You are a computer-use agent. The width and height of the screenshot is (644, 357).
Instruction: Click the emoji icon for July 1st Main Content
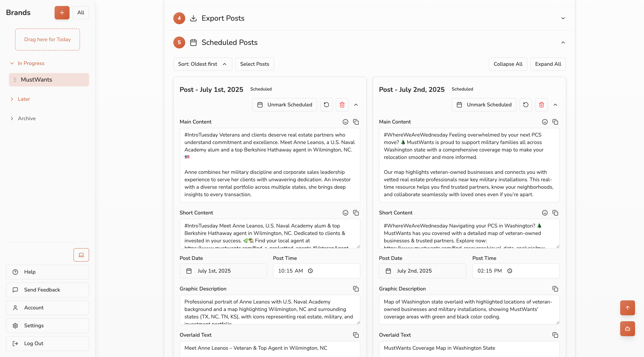(345, 122)
